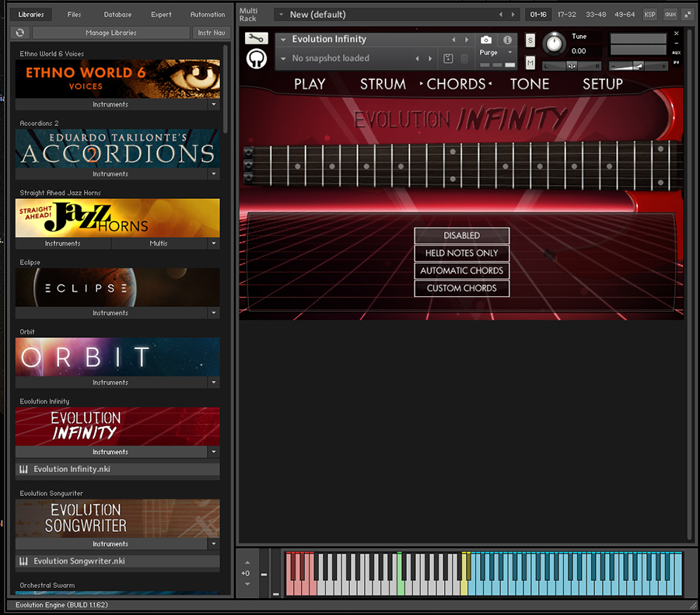700x615 pixels.
Task: Expand Ethno World 6 Voices library options arrow
Action: tap(214, 104)
